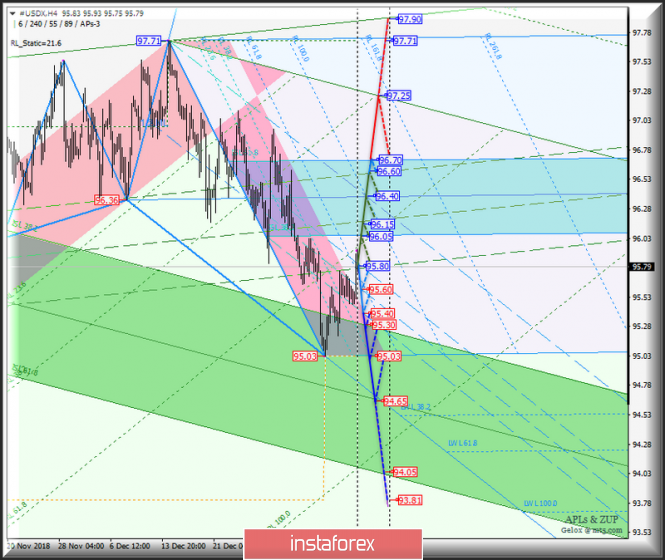The width and height of the screenshot is (665, 560).
Task: Click 93.78 on the price axis
Action: pos(642,503)
